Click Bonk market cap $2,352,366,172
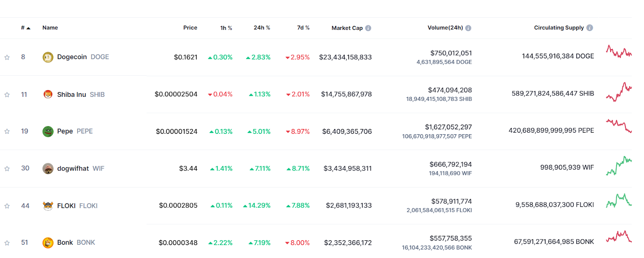 click(348, 243)
